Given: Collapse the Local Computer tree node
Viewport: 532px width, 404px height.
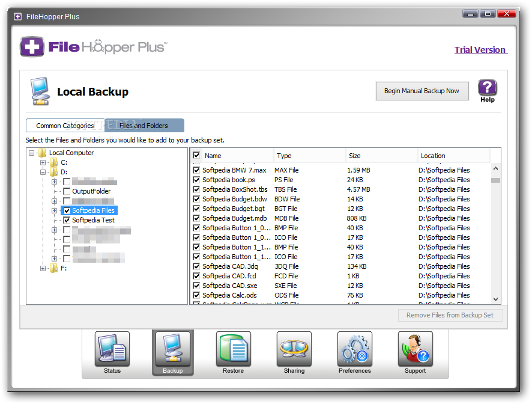Looking at the screenshot, I should click(x=31, y=153).
